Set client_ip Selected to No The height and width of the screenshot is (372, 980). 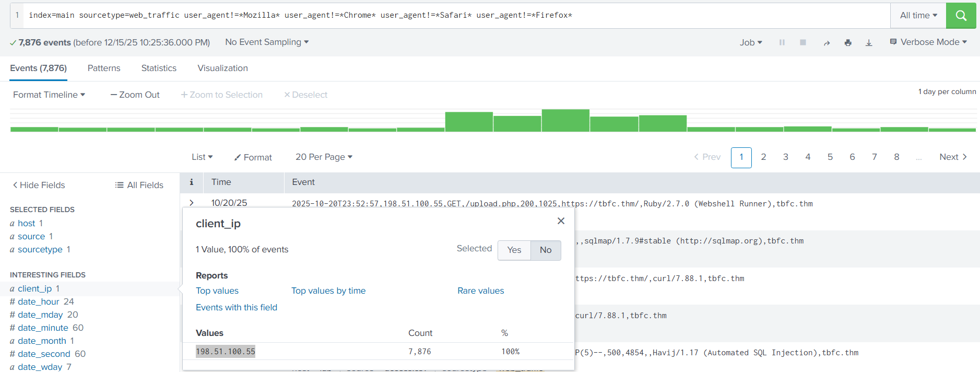click(x=545, y=250)
